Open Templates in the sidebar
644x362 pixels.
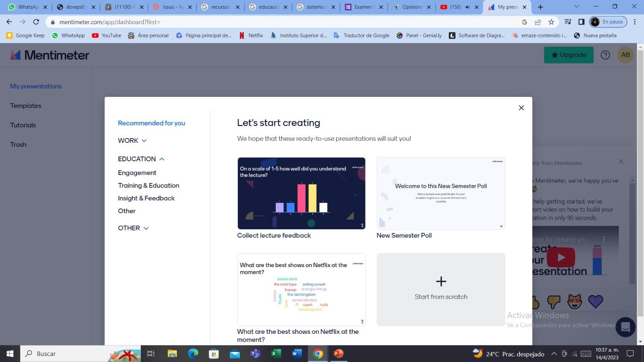tap(26, 106)
